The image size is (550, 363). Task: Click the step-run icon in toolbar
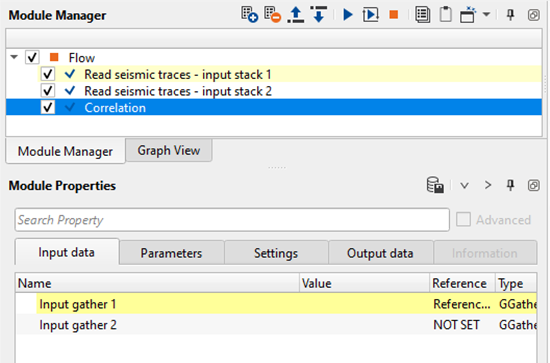[370, 15]
